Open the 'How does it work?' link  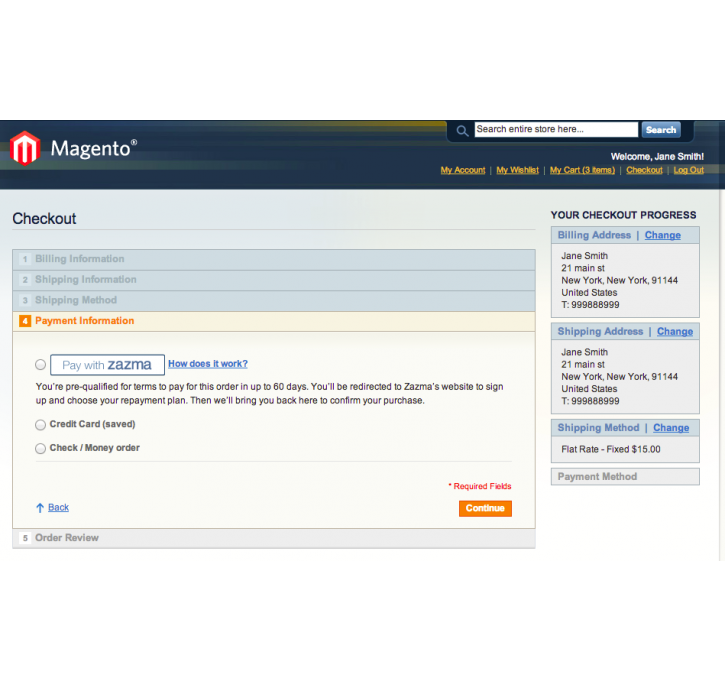click(208, 364)
